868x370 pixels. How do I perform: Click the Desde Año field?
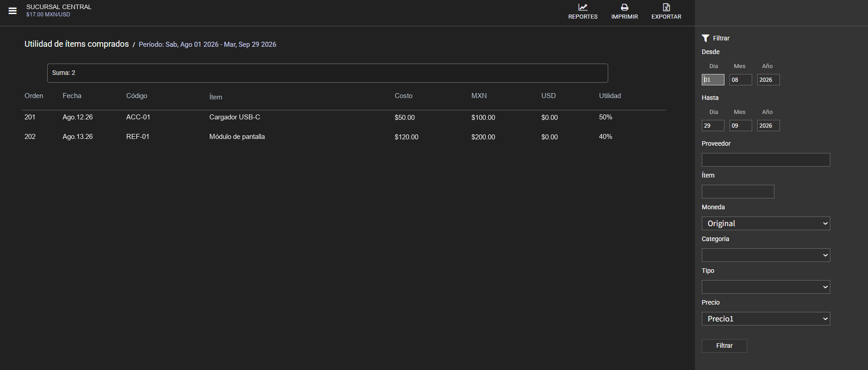769,80
